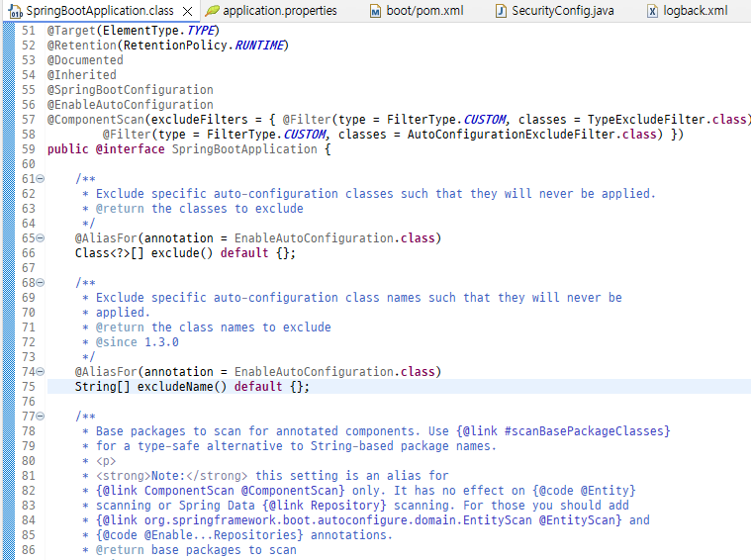Click the SpringBootApplication interface name
This screenshot has height=560, width=751.
click(x=244, y=149)
